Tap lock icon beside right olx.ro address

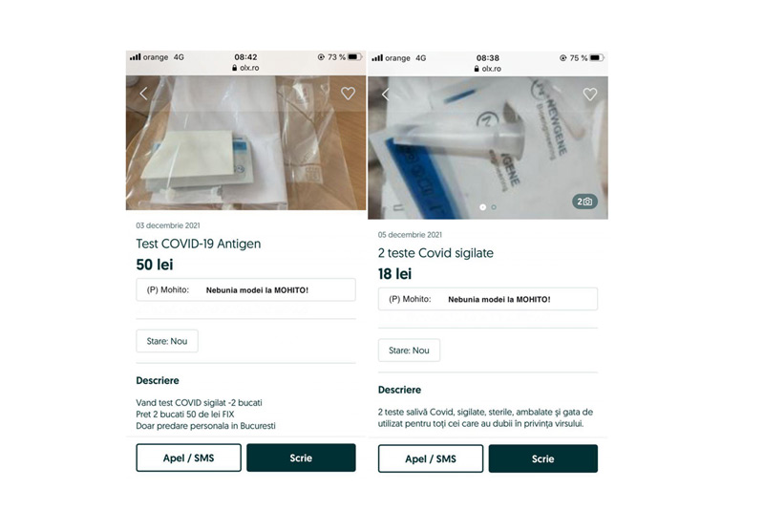[476, 69]
